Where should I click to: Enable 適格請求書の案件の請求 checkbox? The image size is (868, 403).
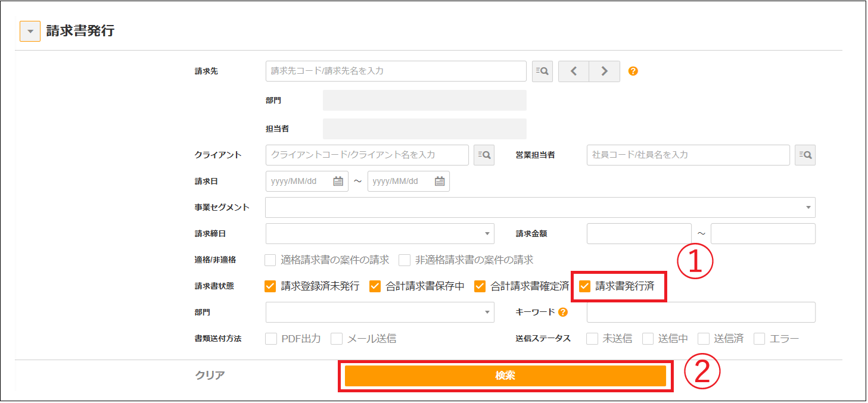click(270, 260)
